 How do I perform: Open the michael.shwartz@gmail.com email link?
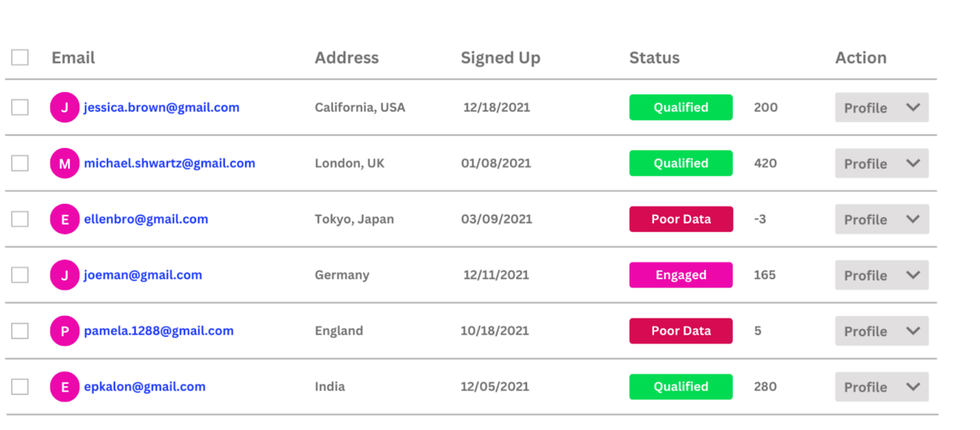[x=169, y=164]
